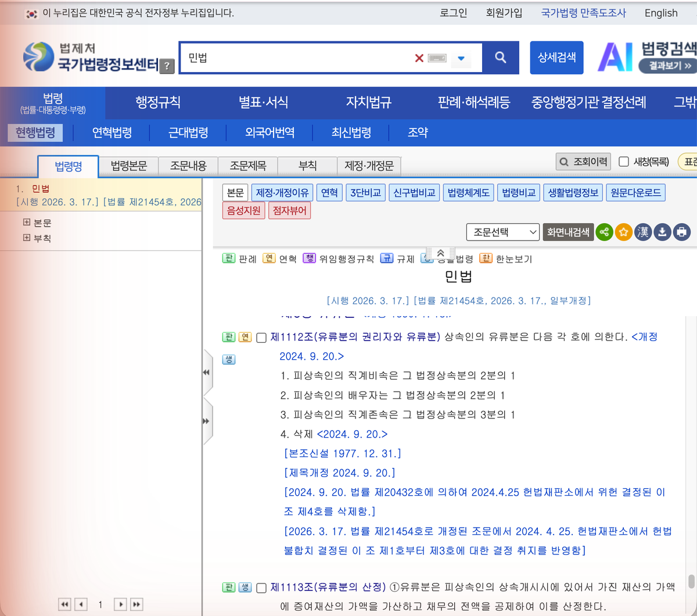Viewport: 697px width, 616px height.
Task: Check the 새창(목록) checkbox
Action: [624, 162]
